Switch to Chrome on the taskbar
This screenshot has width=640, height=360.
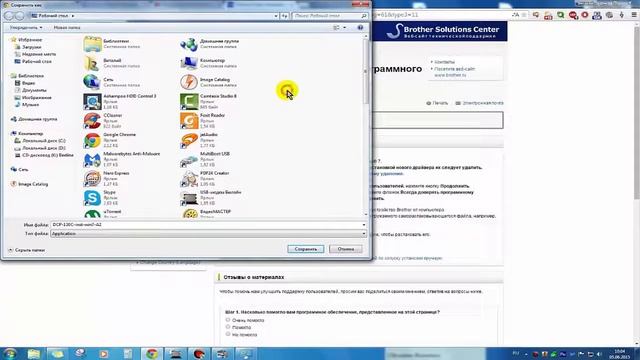[x=152, y=353]
